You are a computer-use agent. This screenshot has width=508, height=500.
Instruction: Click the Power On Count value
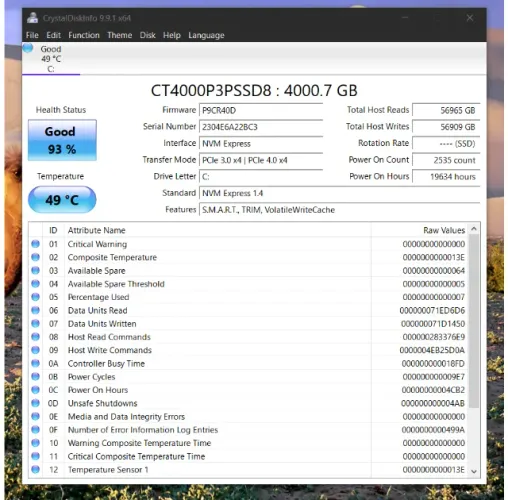(x=446, y=160)
